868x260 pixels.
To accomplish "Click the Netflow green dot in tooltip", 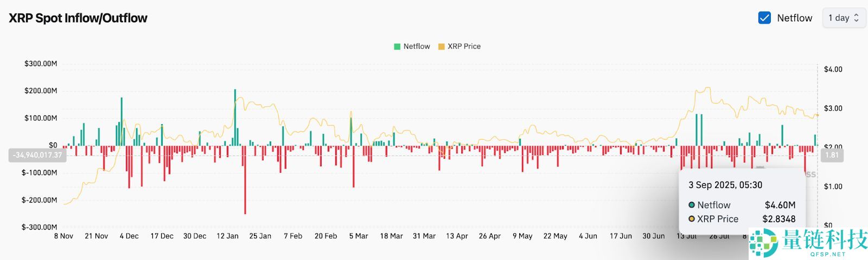I will point(692,205).
